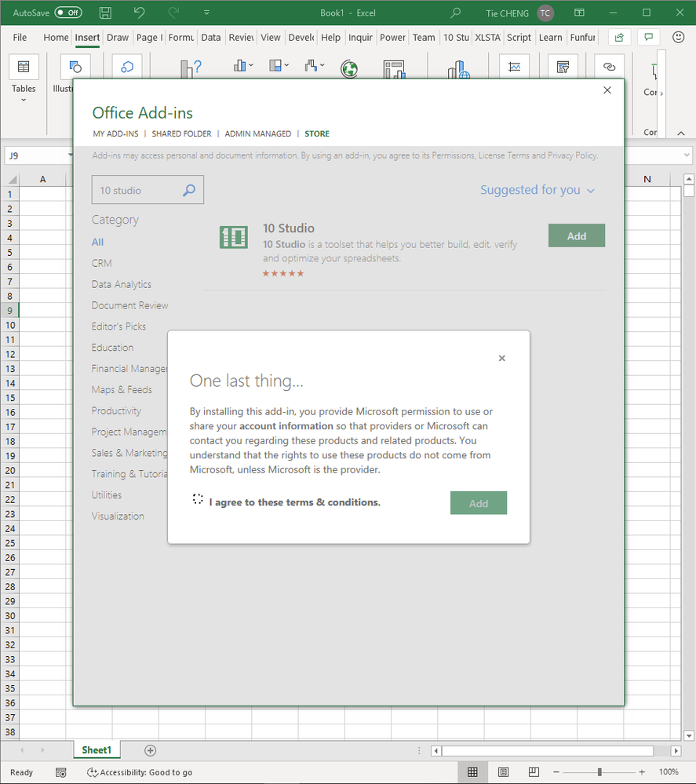
Task: Click the macro recording status bar icon
Action: coord(61,772)
